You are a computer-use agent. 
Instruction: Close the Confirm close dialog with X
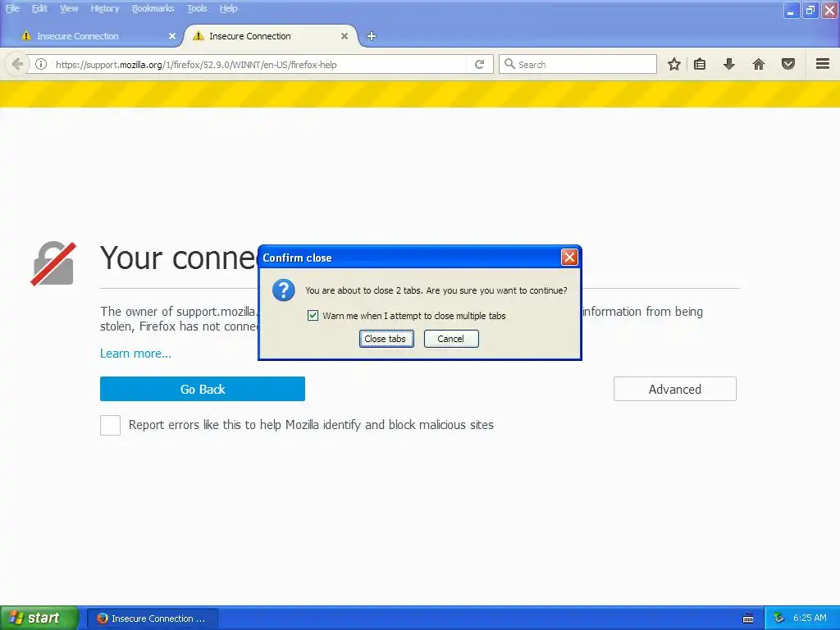pos(569,258)
